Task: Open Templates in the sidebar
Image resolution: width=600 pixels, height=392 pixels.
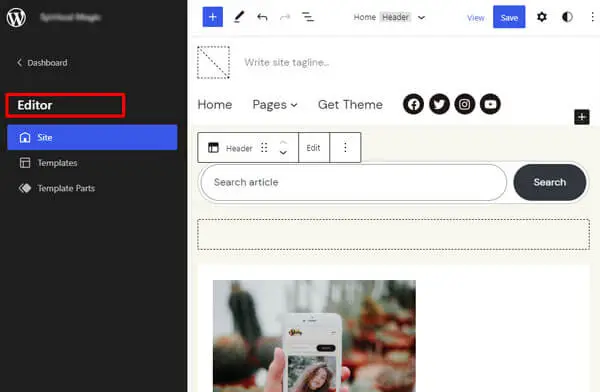Action: (57, 163)
